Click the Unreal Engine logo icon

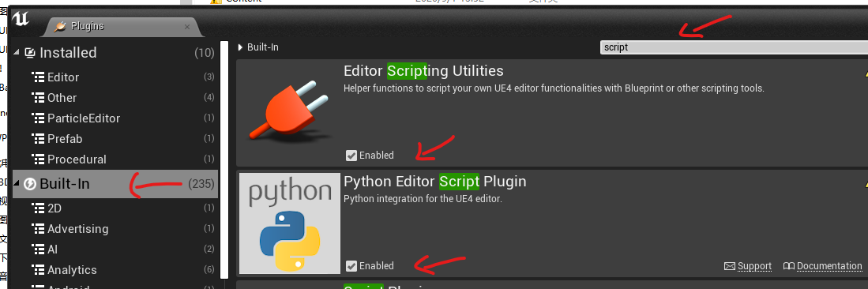(x=20, y=20)
